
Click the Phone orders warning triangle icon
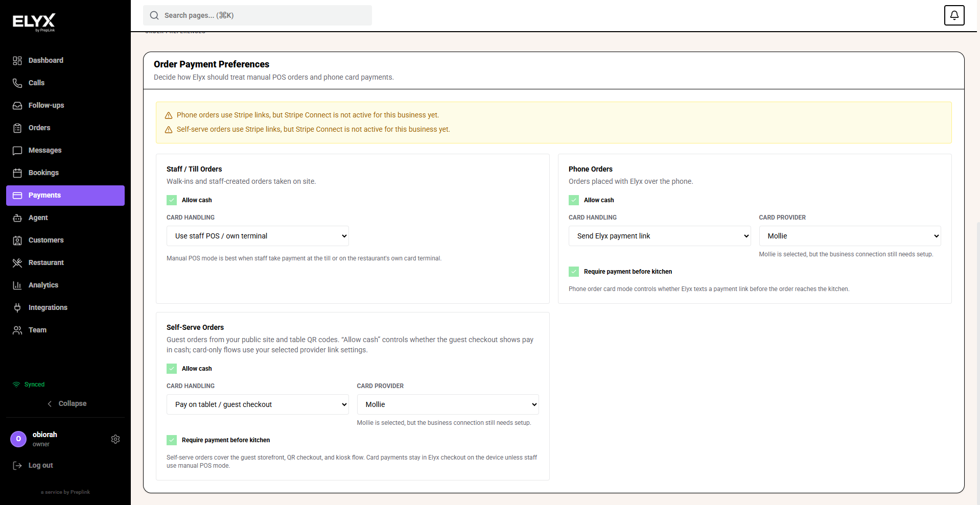169,115
